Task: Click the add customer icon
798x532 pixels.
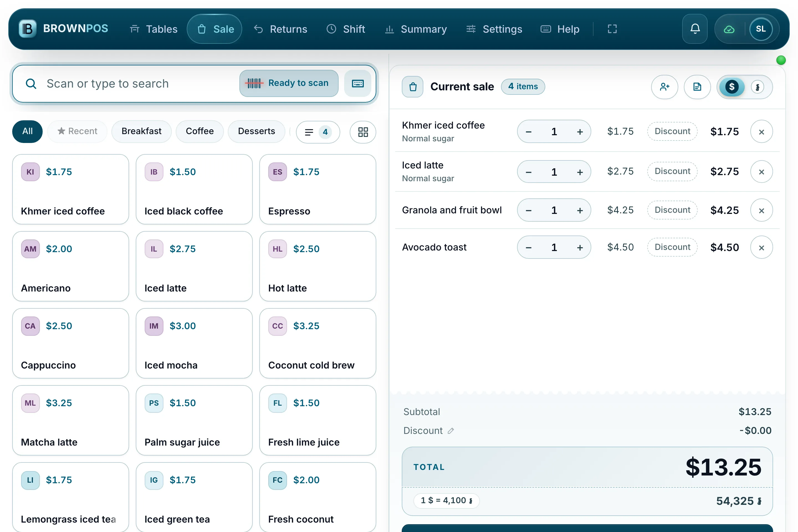Action: click(x=664, y=87)
